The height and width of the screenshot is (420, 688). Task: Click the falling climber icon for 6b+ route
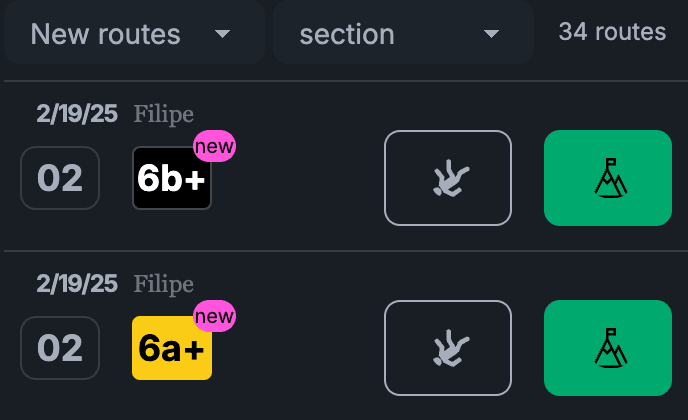click(448, 178)
